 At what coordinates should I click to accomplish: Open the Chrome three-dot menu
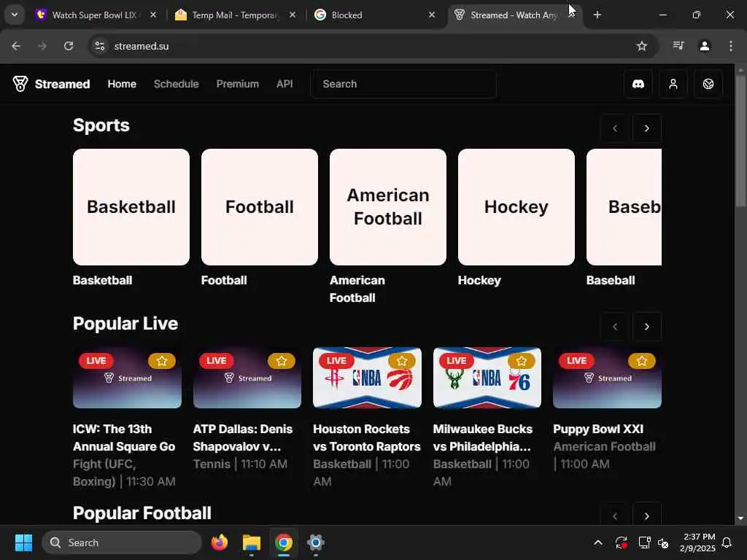[730, 46]
